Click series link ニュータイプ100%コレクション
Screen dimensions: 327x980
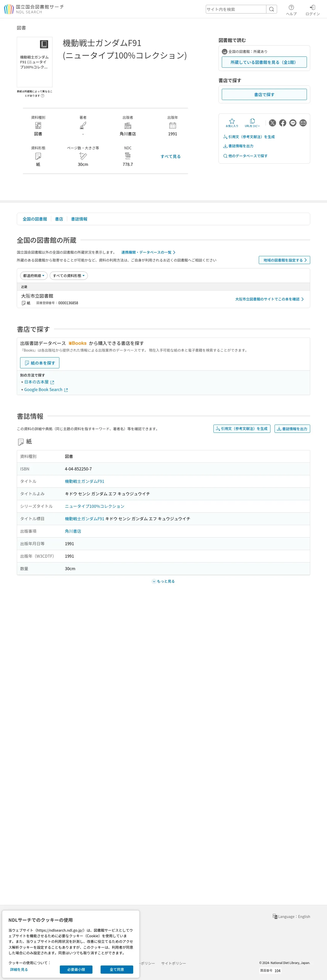94,506
